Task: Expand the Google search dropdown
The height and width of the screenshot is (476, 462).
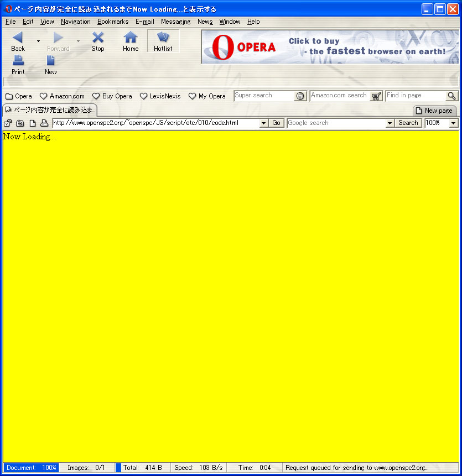Action: click(x=390, y=123)
